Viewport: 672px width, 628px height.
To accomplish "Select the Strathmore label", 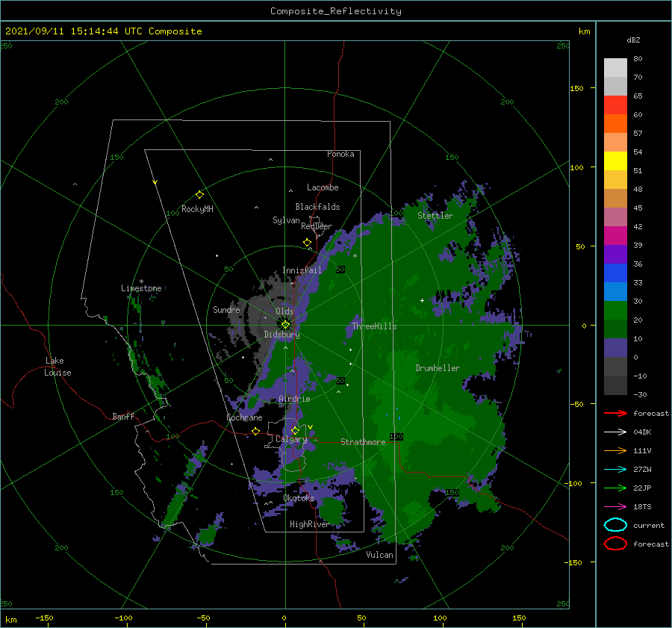I will tap(363, 442).
